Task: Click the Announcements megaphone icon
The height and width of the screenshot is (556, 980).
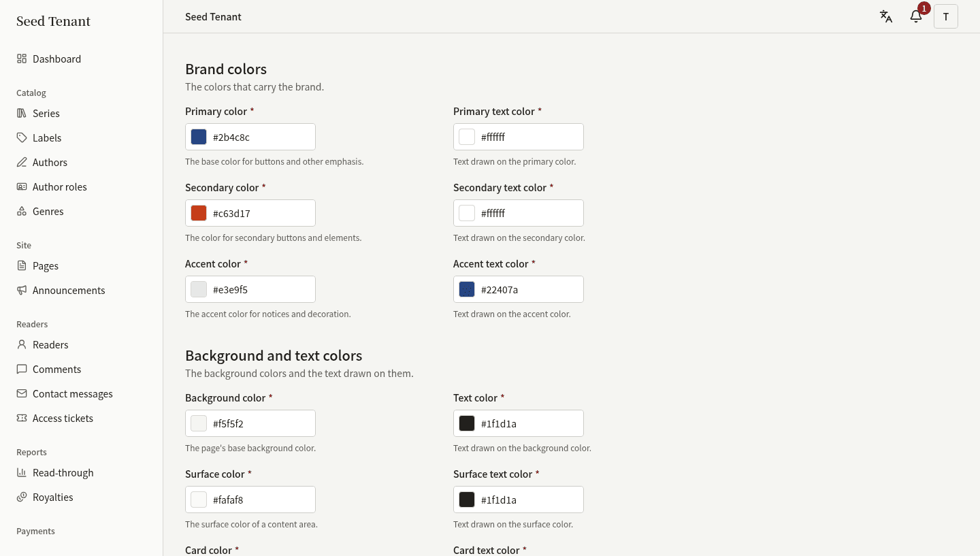Action: tap(22, 291)
